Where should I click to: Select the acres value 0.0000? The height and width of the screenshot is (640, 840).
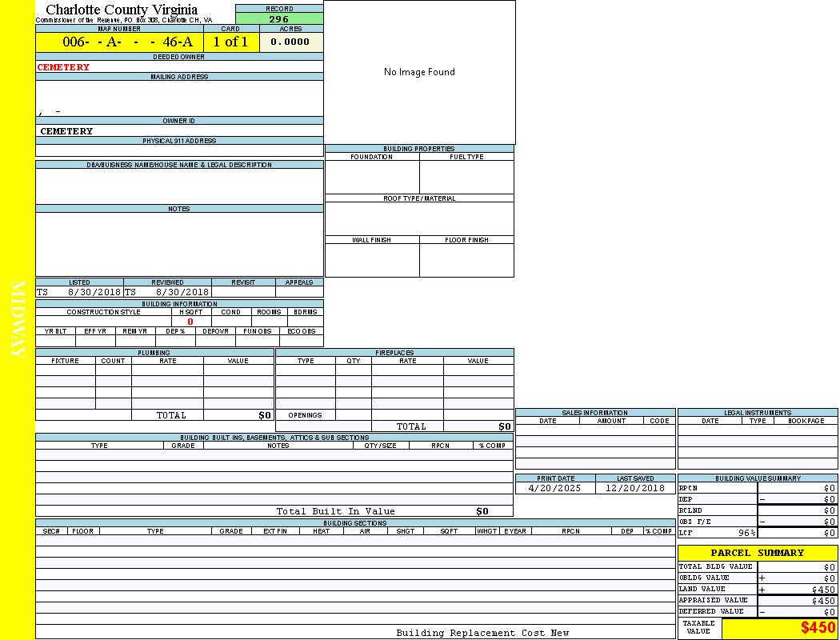(x=290, y=42)
